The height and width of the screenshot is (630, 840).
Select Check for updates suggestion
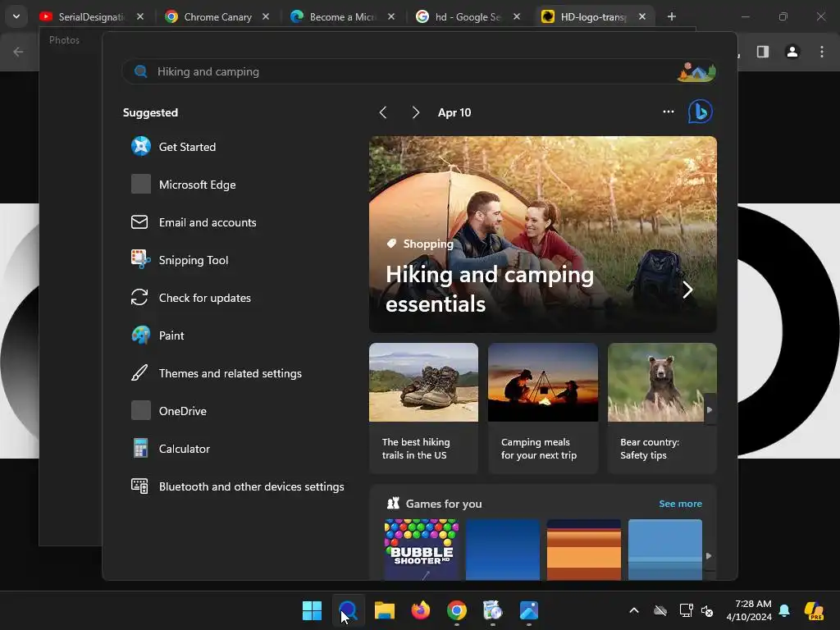point(190,298)
